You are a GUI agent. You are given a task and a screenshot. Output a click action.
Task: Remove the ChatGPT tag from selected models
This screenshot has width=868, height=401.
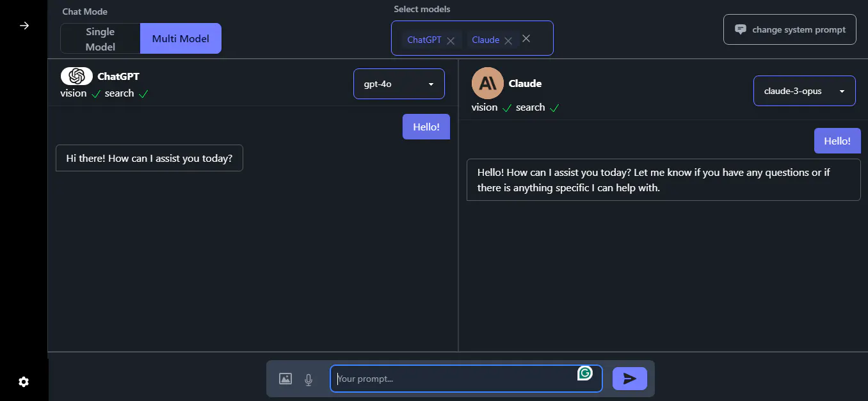point(451,40)
